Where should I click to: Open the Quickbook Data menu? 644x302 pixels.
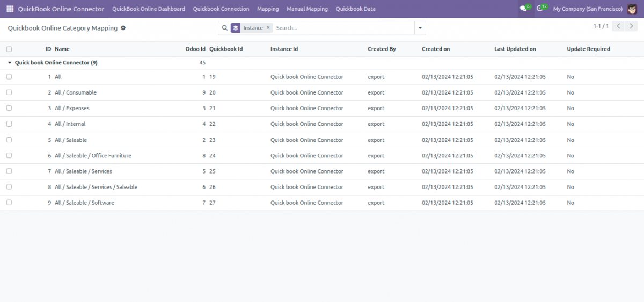coord(355,9)
